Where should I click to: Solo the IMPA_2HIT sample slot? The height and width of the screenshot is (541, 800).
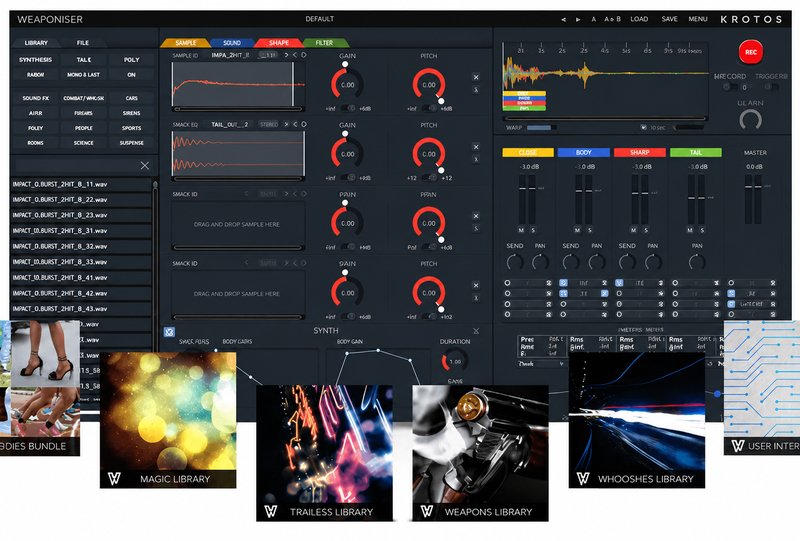click(476, 90)
